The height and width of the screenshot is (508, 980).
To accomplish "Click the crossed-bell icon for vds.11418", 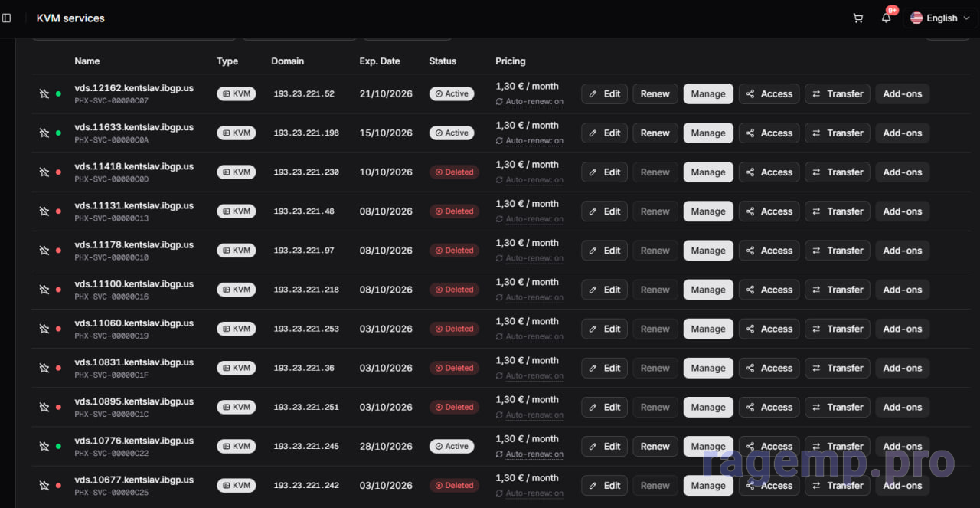I will click(x=44, y=172).
